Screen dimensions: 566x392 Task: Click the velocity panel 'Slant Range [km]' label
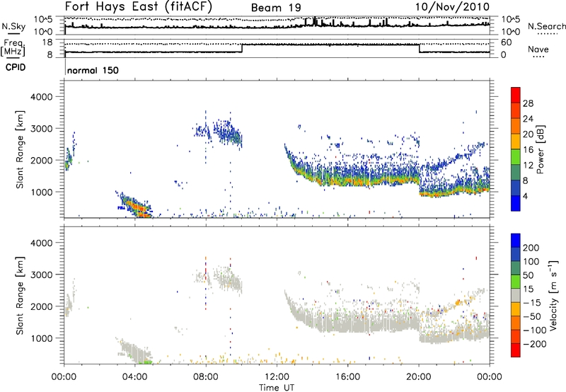tap(20, 295)
